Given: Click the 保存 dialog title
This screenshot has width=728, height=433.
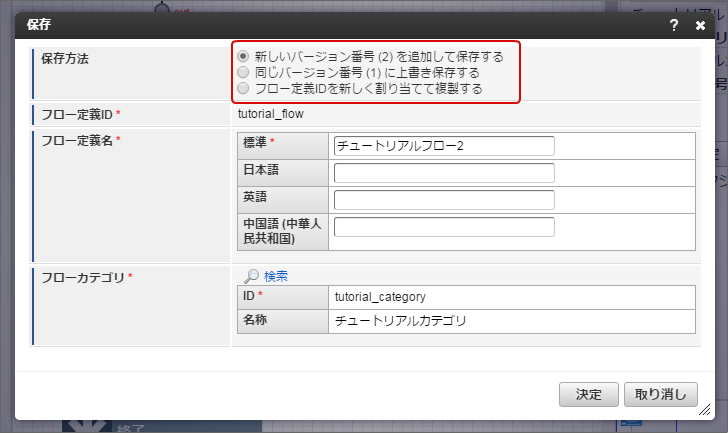Looking at the screenshot, I should [39, 25].
